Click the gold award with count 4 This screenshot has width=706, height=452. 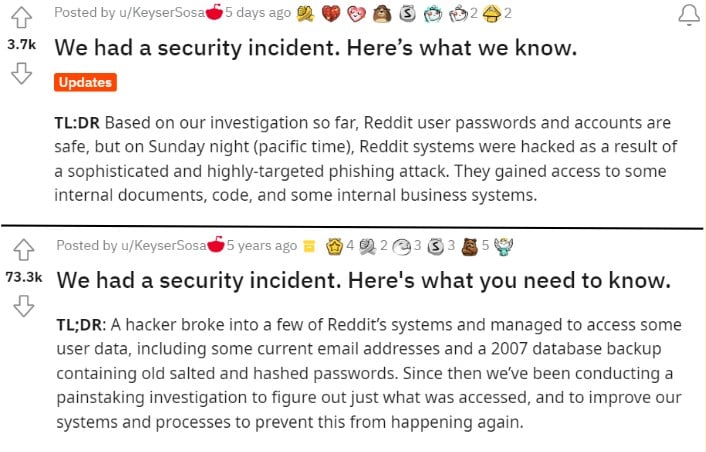click(x=335, y=245)
